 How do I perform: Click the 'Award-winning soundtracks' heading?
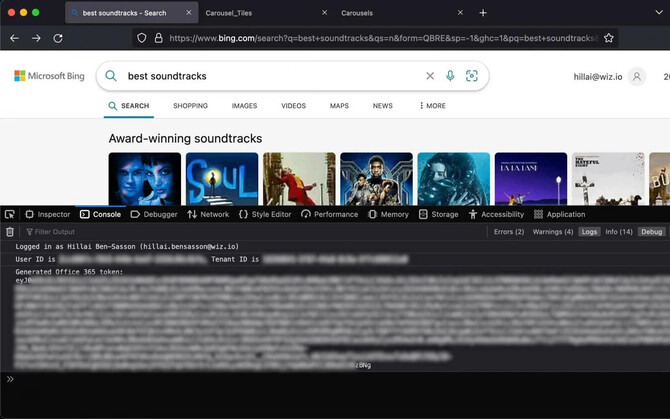tap(185, 138)
